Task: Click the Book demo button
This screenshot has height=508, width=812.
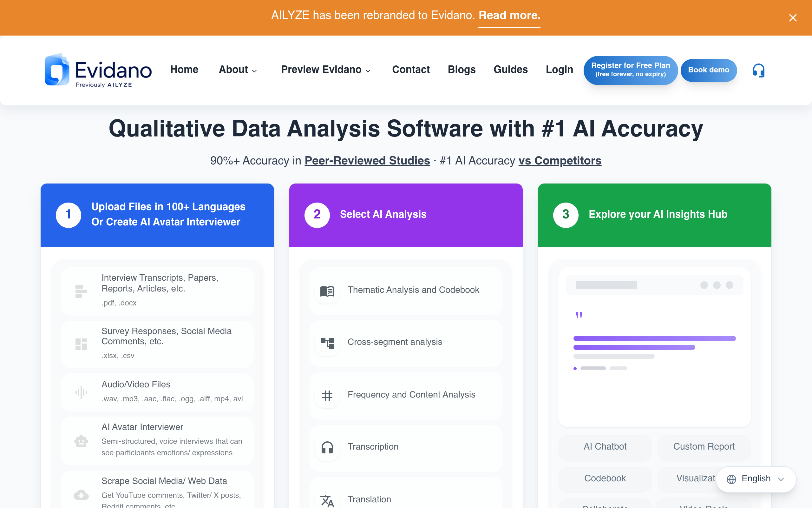Action: pyautogui.click(x=709, y=70)
